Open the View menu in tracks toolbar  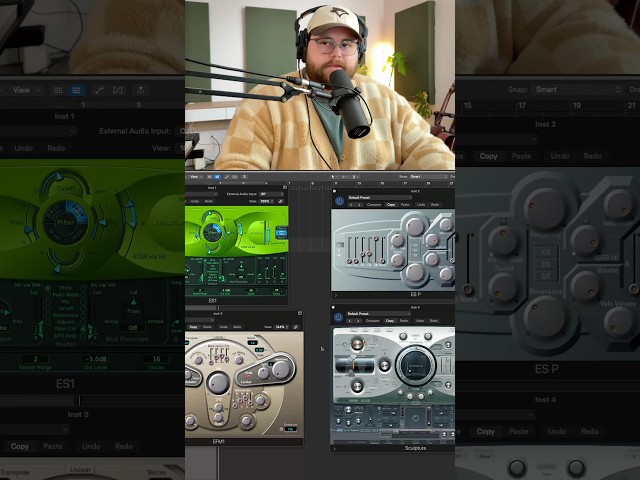click(194, 177)
